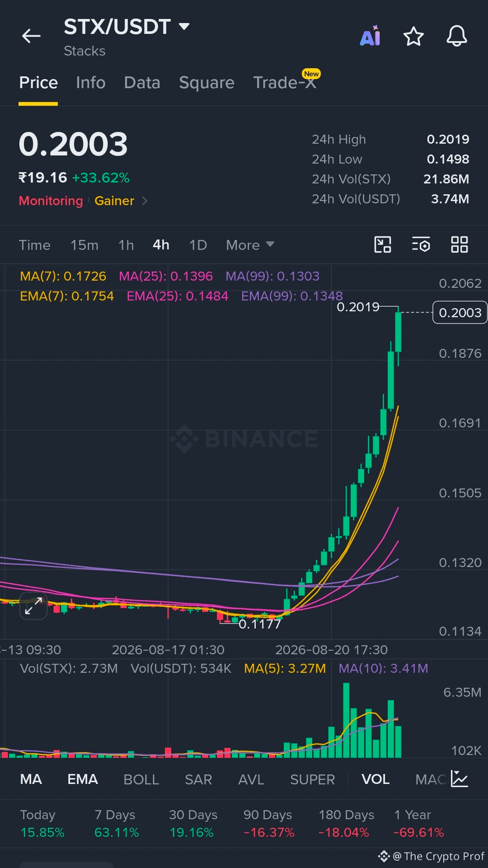
Task: Open the Monitoring Gainer chevron
Action: click(x=145, y=201)
